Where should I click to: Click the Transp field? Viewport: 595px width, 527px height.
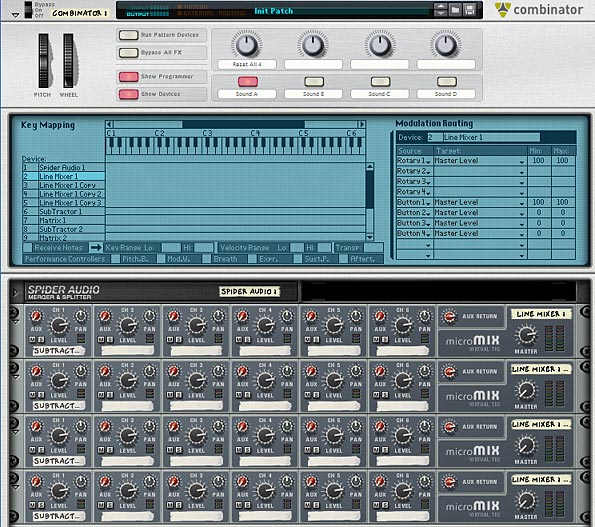373,248
